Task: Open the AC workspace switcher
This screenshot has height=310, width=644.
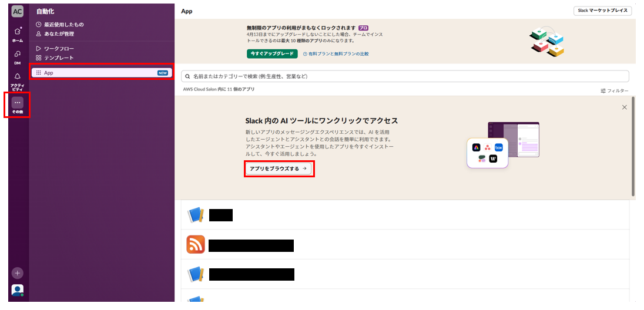Action: click(17, 12)
